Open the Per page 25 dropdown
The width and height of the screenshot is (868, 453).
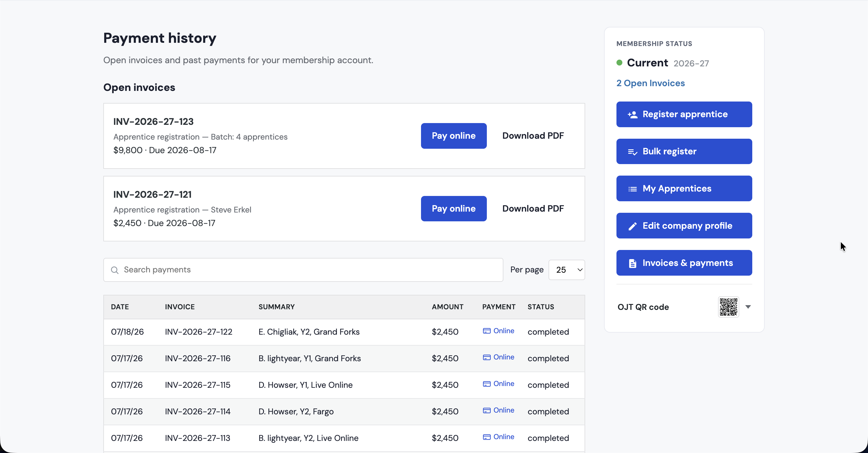click(567, 270)
